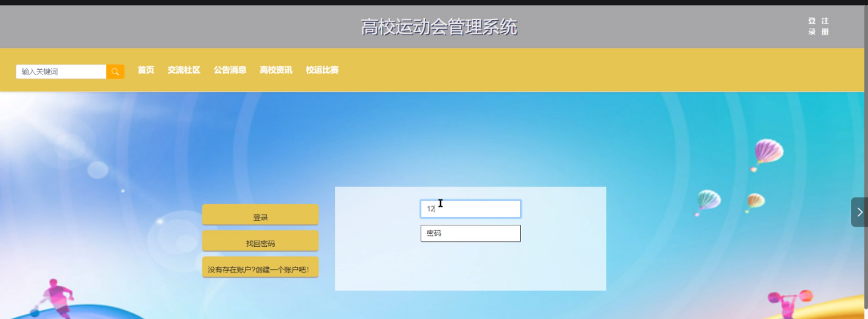Focus the username field containing 12
868x319 pixels.
tap(470, 209)
